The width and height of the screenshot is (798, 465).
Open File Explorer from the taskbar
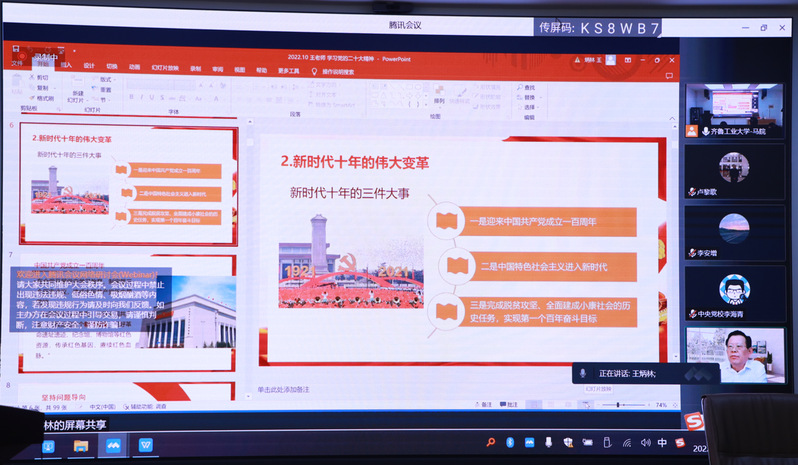(x=80, y=446)
